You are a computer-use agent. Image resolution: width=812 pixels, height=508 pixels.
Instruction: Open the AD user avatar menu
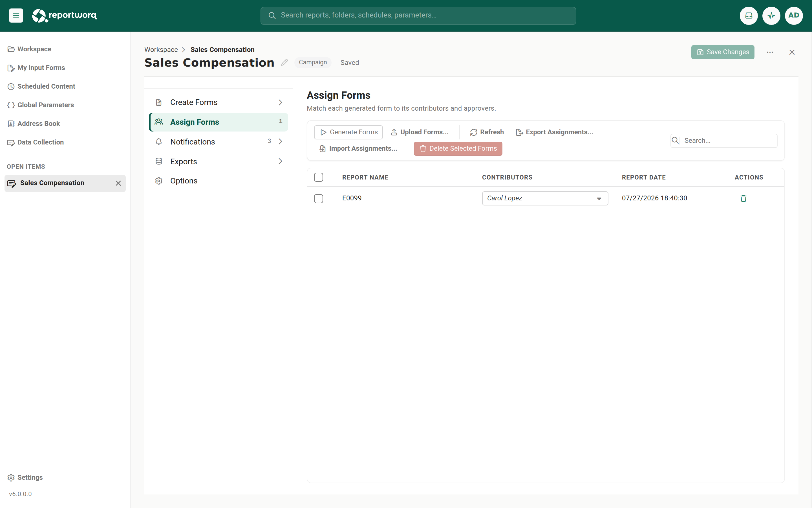click(x=794, y=16)
